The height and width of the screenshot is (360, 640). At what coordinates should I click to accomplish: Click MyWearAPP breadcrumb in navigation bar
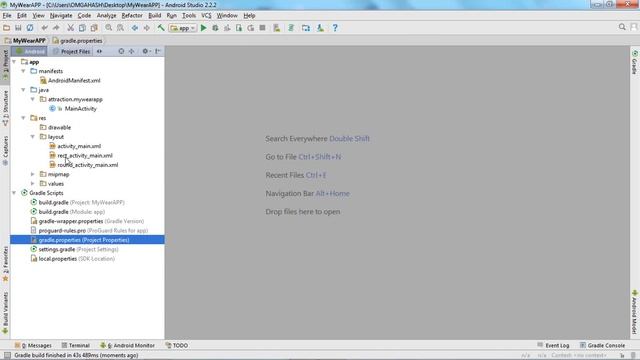click(x=25, y=41)
